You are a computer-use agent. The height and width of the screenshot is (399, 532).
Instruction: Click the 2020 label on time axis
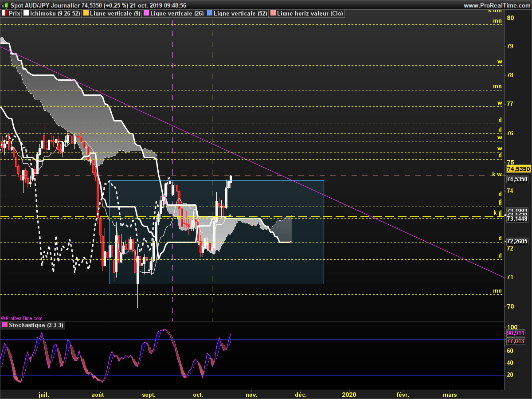point(349,394)
